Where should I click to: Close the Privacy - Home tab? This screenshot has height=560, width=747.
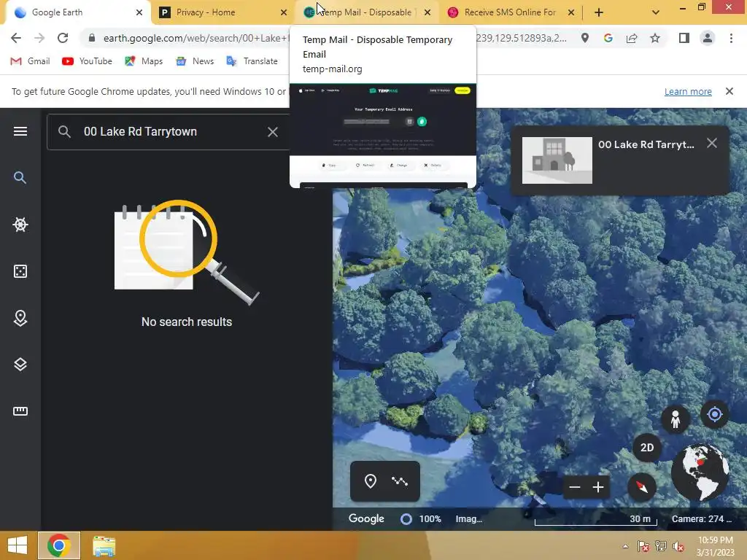tap(284, 12)
